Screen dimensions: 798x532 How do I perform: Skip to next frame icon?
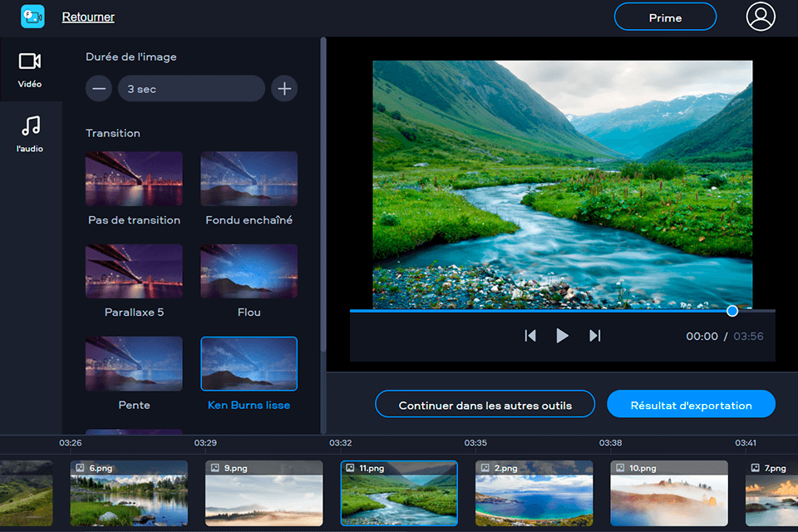[x=594, y=336]
